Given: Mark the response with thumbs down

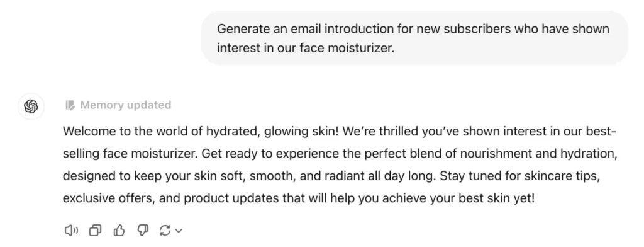Looking at the screenshot, I should point(143,231).
